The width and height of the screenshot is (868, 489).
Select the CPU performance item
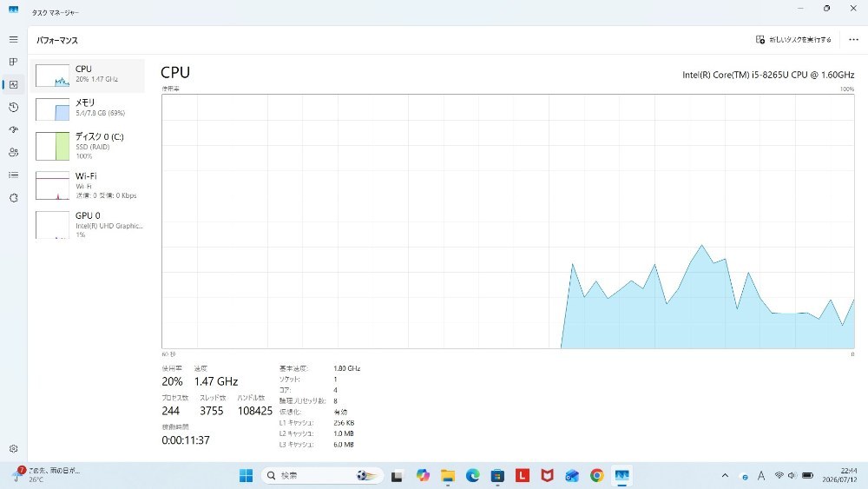89,76
